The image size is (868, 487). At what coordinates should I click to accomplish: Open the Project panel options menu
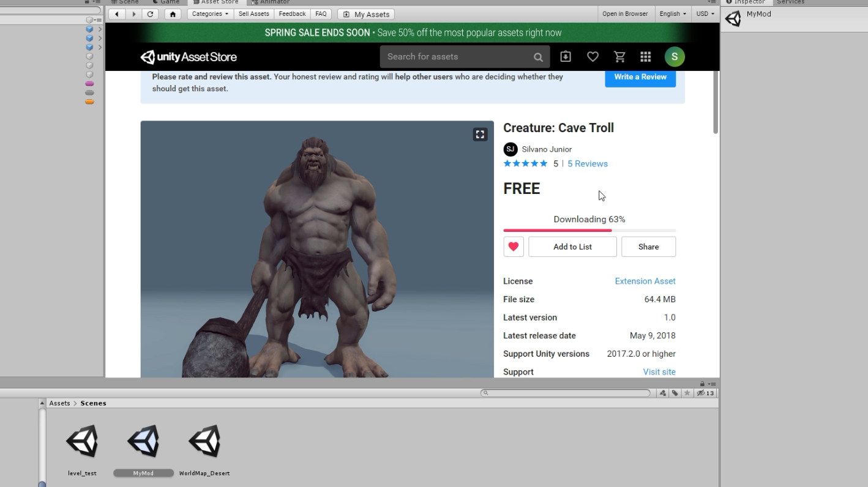(x=713, y=384)
